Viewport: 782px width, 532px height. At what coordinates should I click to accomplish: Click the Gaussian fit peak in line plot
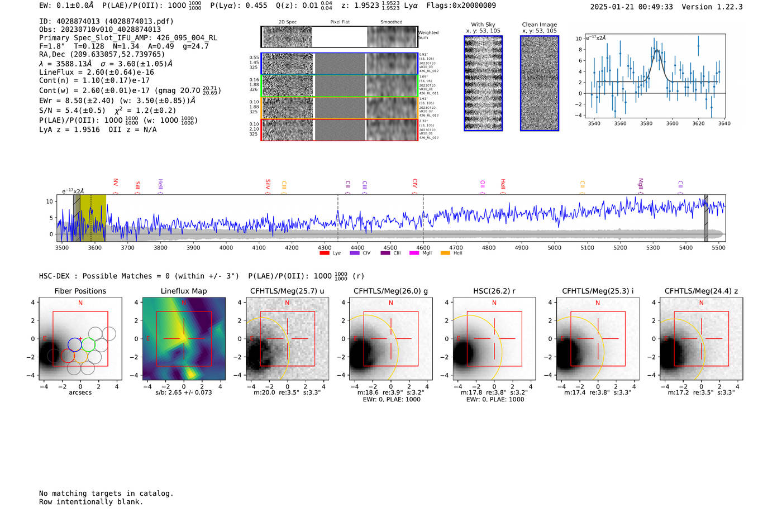[x=657, y=50]
